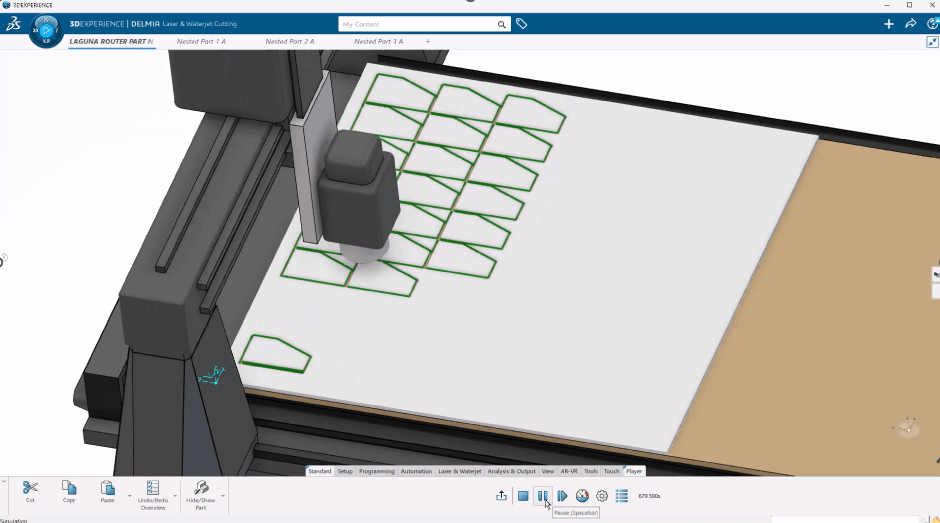Viewport: 940px width, 523px height.
Task: Open the Touch action bar tab
Action: (611, 471)
